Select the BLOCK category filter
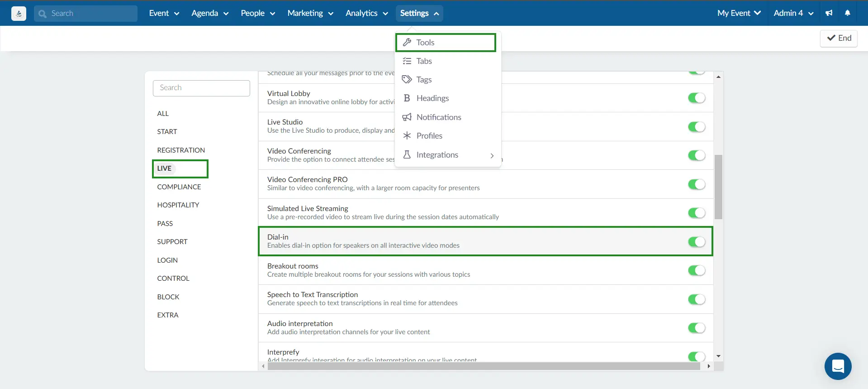Viewport: 868px width, 389px height. (x=168, y=297)
